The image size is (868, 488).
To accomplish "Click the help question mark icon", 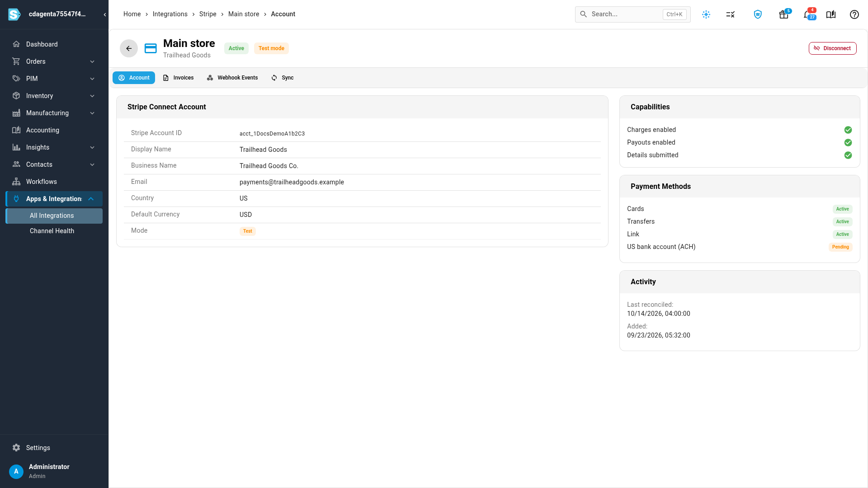I will tap(854, 14).
